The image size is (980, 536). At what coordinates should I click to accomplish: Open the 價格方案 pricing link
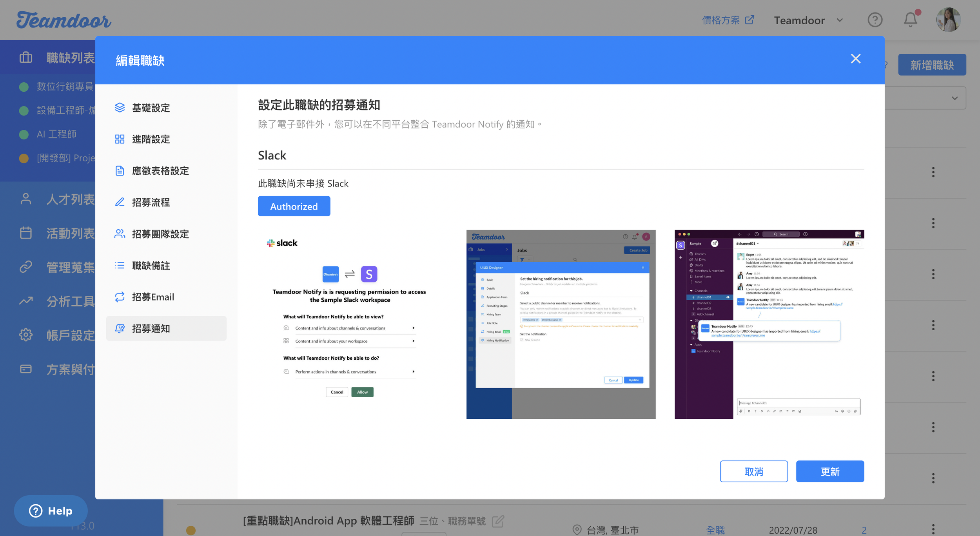(x=728, y=20)
